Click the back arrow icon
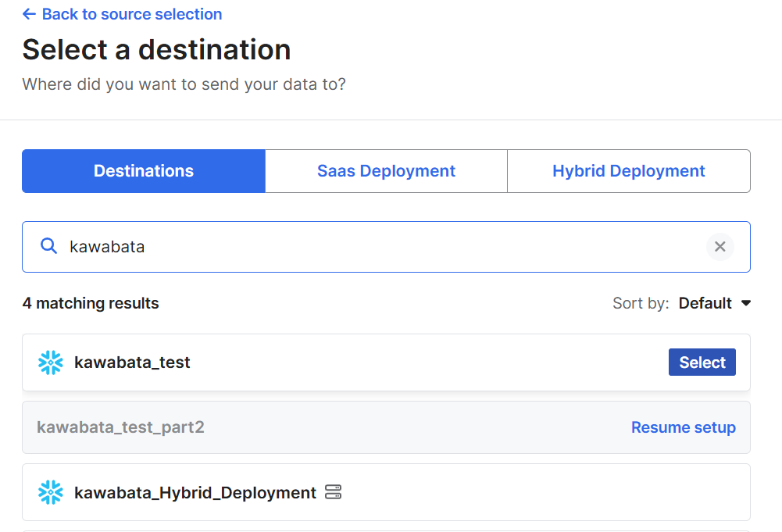This screenshot has width=782, height=532. (x=30, y=14)
